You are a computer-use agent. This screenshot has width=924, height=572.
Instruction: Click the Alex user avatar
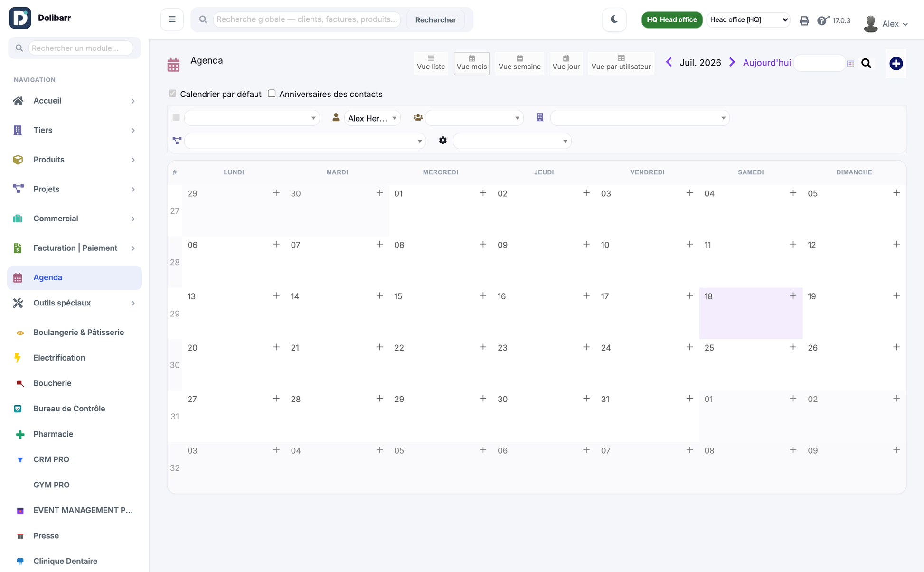pos(870,23)
